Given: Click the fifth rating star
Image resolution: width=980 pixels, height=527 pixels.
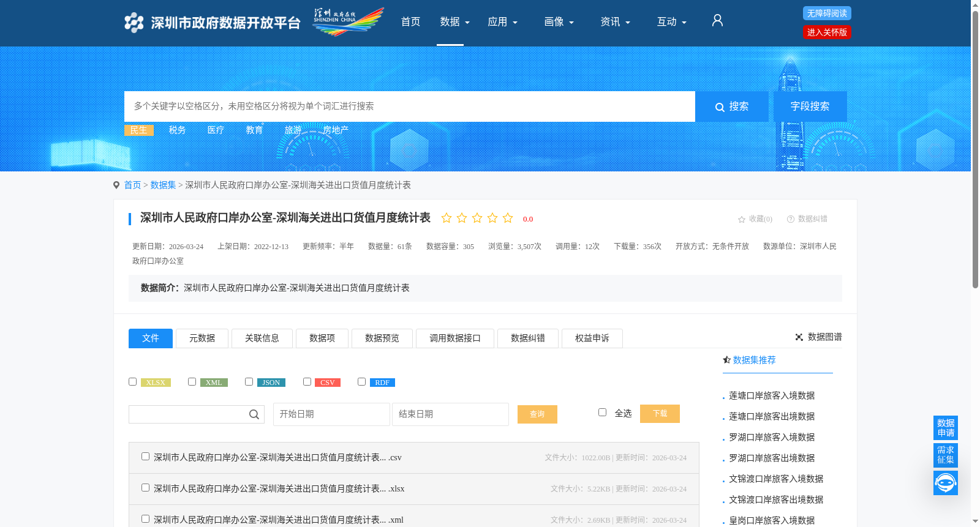Looking at the screenshot, I should click(x=508, y=218).
